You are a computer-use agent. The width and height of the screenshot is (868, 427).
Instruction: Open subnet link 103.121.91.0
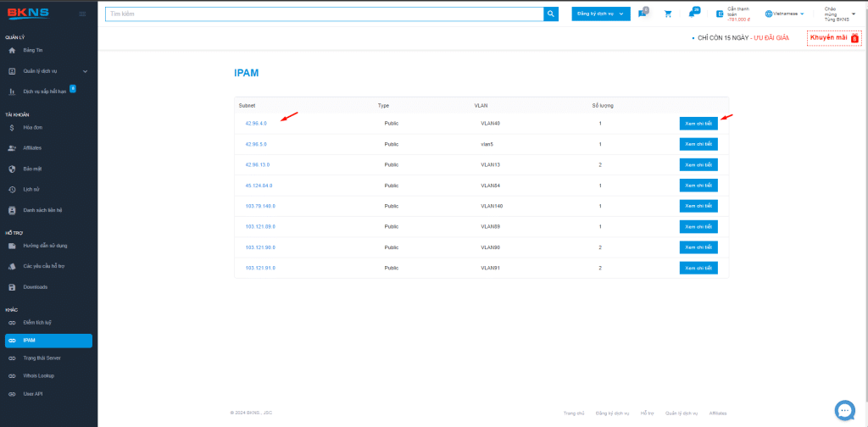pyautogui.click(x=260, y=268)
